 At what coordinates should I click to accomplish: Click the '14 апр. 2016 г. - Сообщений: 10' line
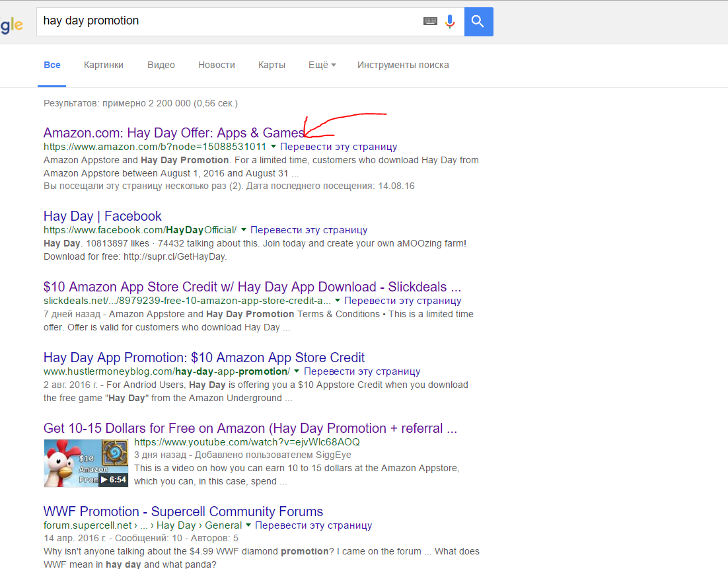click(x=141, y=539)
